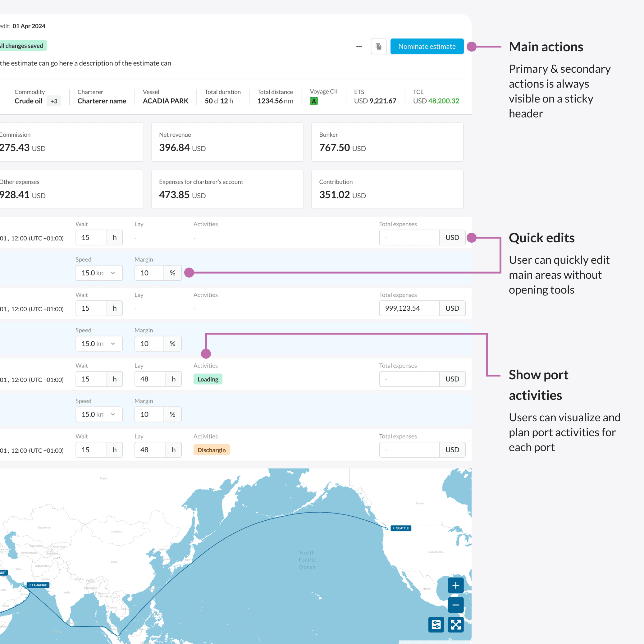This screenshot has width=644, height=644.
Task: Click the Loading activity tag
Action: coord(208,379)
